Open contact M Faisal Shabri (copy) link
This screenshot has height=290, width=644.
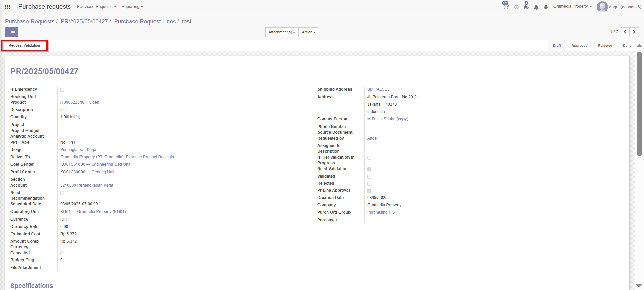pyautogui.click(x=387, y=119)
